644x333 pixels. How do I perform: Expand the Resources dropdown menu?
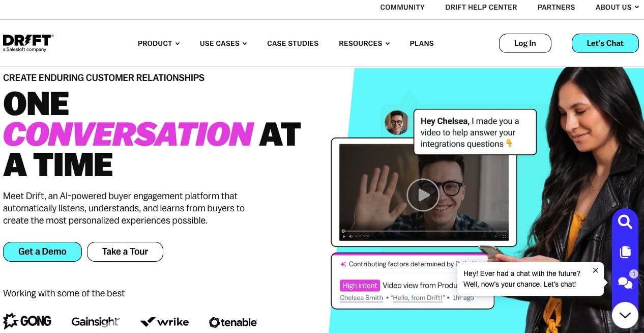[364, 43]
